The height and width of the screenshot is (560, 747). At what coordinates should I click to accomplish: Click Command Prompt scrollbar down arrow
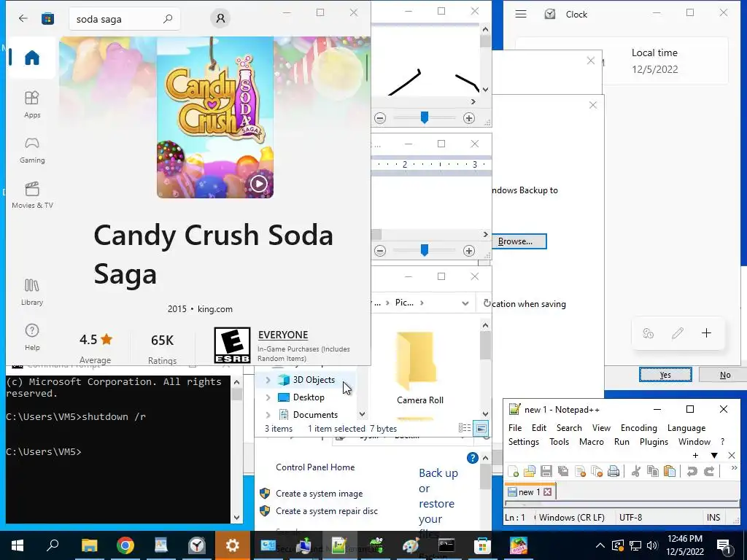click(x=236, y=517)
